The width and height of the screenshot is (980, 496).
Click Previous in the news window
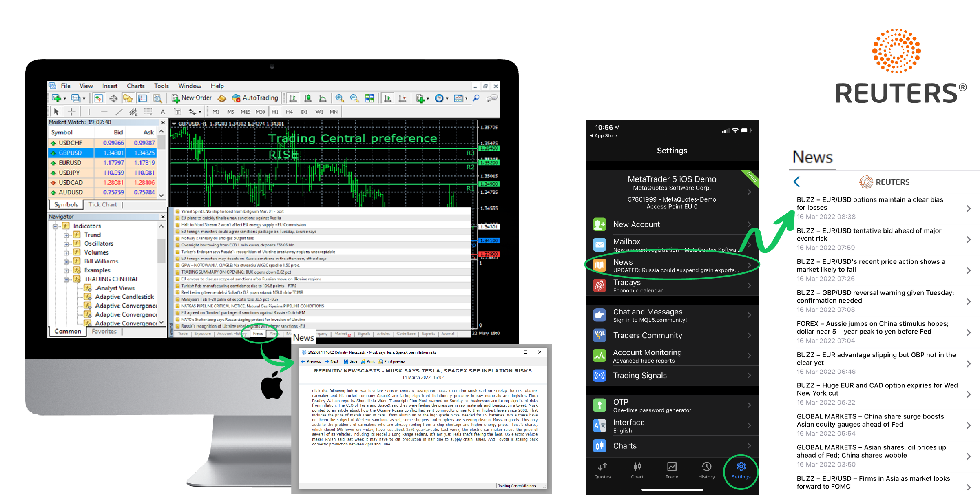pos(311,361)
